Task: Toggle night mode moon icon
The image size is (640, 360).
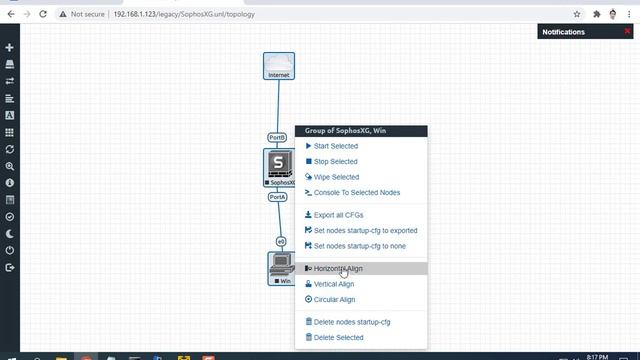Action: tap(9, 234)
